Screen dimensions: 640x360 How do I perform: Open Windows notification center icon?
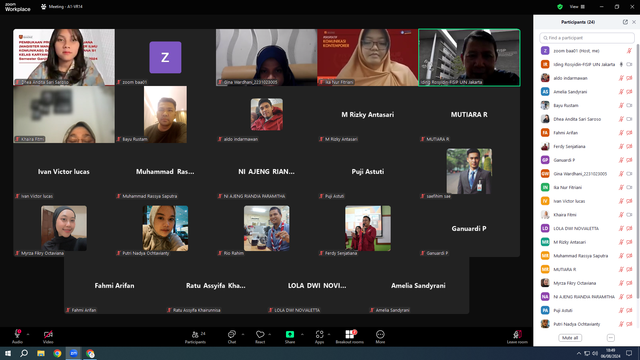tap(629, 353)
